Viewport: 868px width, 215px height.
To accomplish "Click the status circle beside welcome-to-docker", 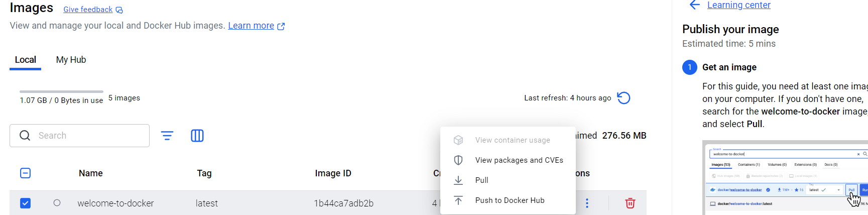I will coord(57,203).
